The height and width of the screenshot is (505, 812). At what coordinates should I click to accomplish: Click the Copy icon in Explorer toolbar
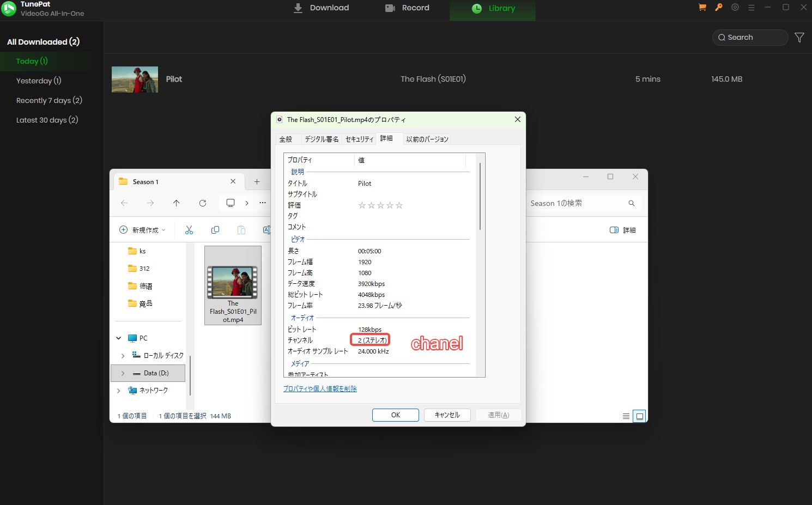(x=215, y=229)
